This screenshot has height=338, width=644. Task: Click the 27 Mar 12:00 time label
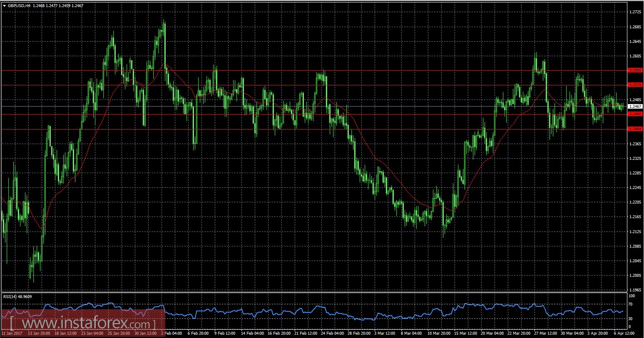coord(545,333)
